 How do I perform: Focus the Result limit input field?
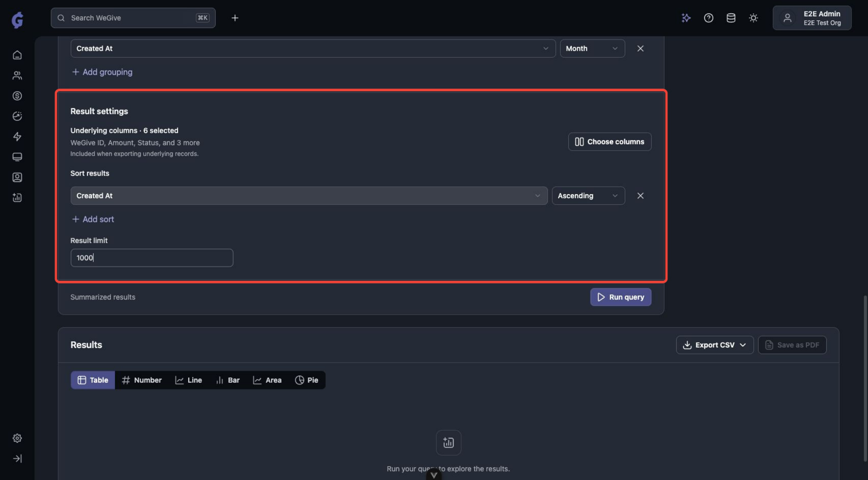coord(152,258)
